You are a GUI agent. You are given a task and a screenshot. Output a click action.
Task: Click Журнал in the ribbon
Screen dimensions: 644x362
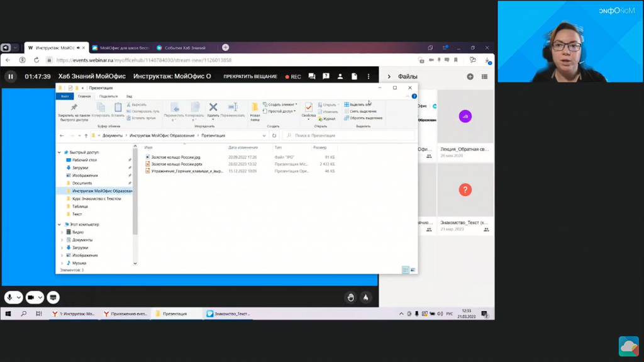coord(327,119)
